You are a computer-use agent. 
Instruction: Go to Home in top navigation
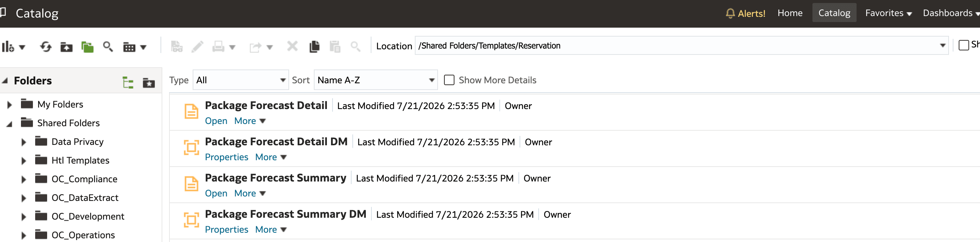[790, 13]
